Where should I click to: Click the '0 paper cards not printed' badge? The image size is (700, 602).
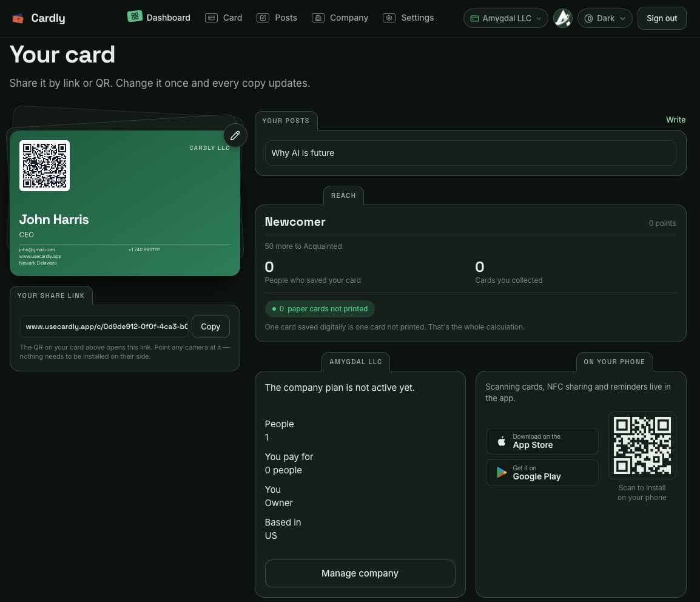pyautogui.click(x=320, y=309)
